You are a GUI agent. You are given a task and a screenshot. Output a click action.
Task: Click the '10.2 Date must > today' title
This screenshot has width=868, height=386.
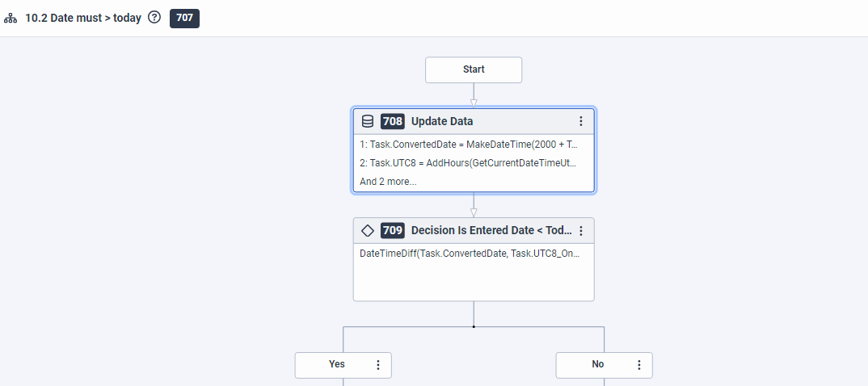(84, 18)
